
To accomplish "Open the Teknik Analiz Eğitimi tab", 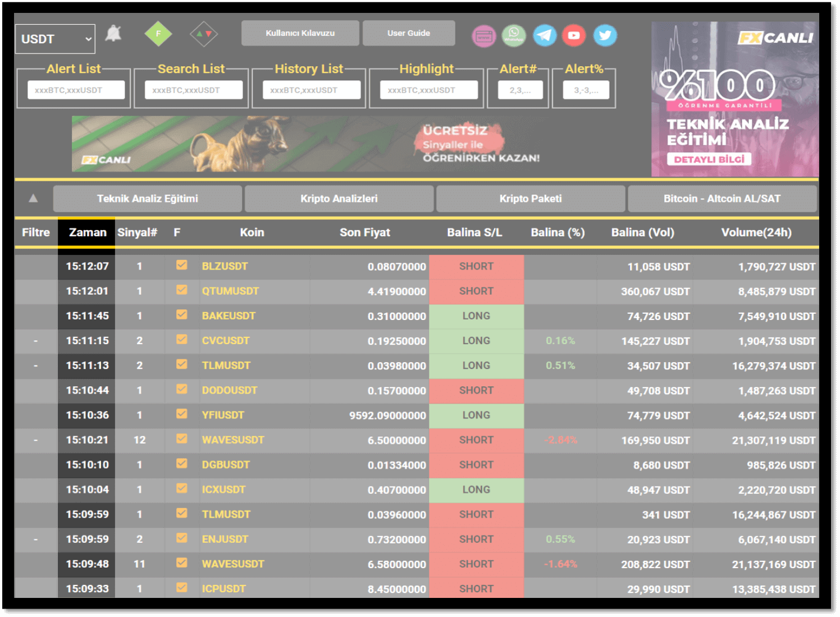I will (x=148, y=199).
